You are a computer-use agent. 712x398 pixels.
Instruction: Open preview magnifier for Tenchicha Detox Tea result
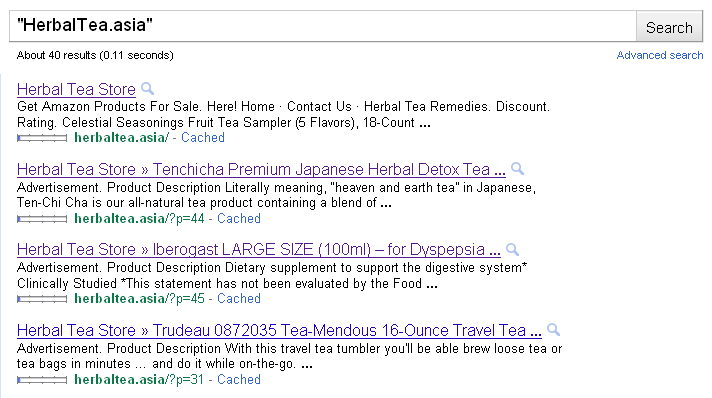[518, 169]
